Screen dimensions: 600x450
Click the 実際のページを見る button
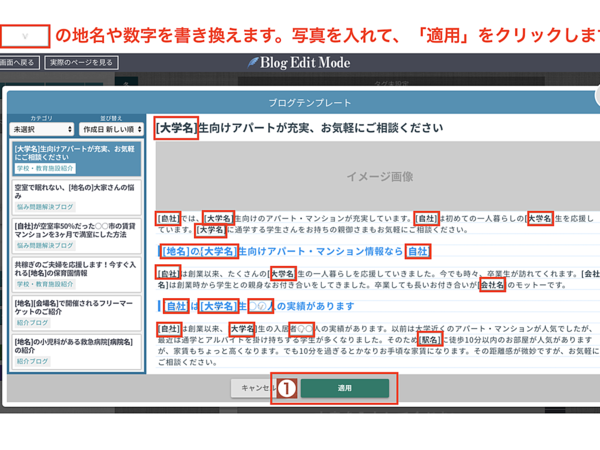pos(80,62)
